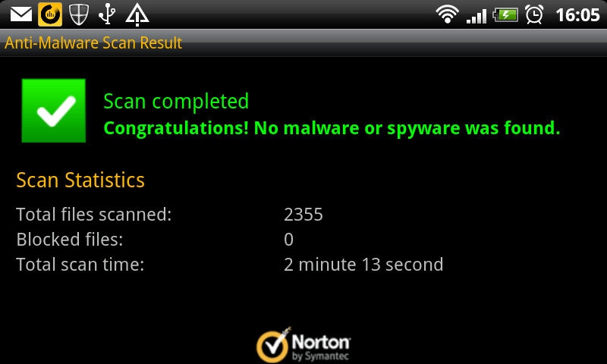
Task: Tap the Scan completed heading
Action: (x=176, y=102)
